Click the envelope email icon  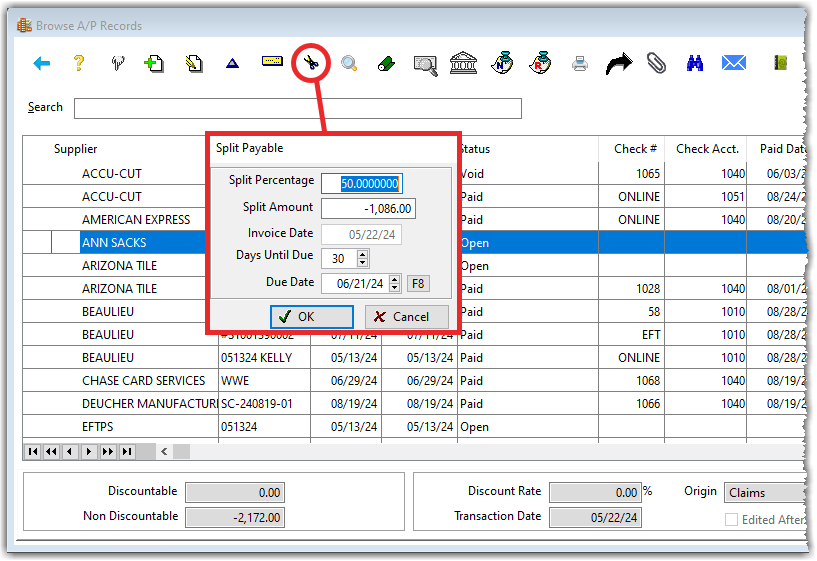[734, 63]
